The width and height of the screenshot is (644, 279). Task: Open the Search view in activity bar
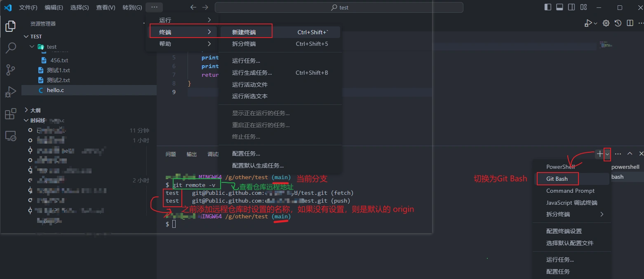pos(10,48)
